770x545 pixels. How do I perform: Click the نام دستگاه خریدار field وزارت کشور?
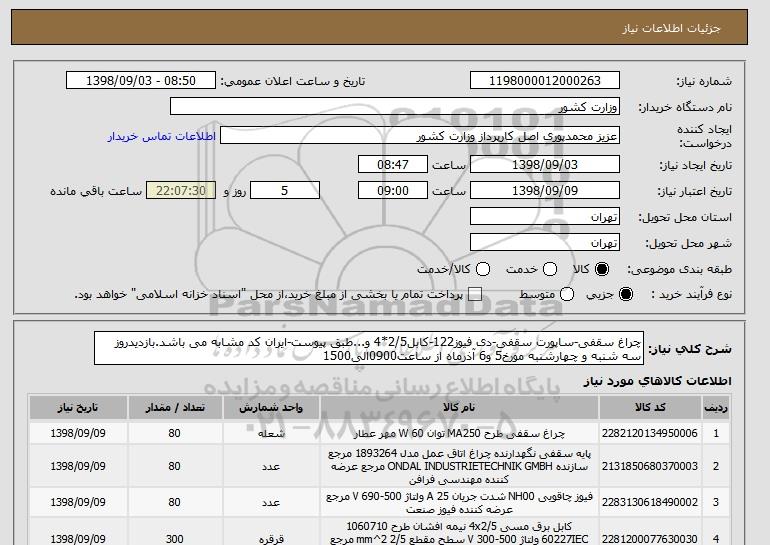(395, 107)
